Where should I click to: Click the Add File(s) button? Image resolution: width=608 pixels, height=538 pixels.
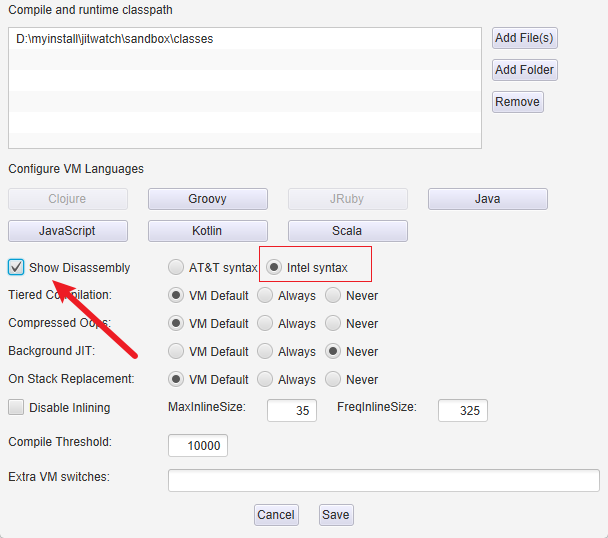coord(524,38)
